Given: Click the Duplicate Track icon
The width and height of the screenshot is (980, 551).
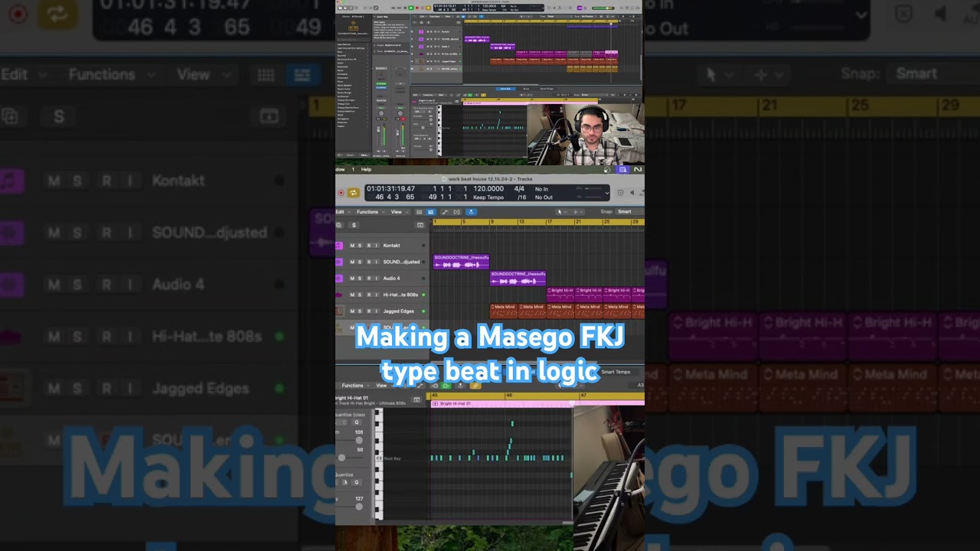Looking at the screenshot, I should tap(339, 225).
